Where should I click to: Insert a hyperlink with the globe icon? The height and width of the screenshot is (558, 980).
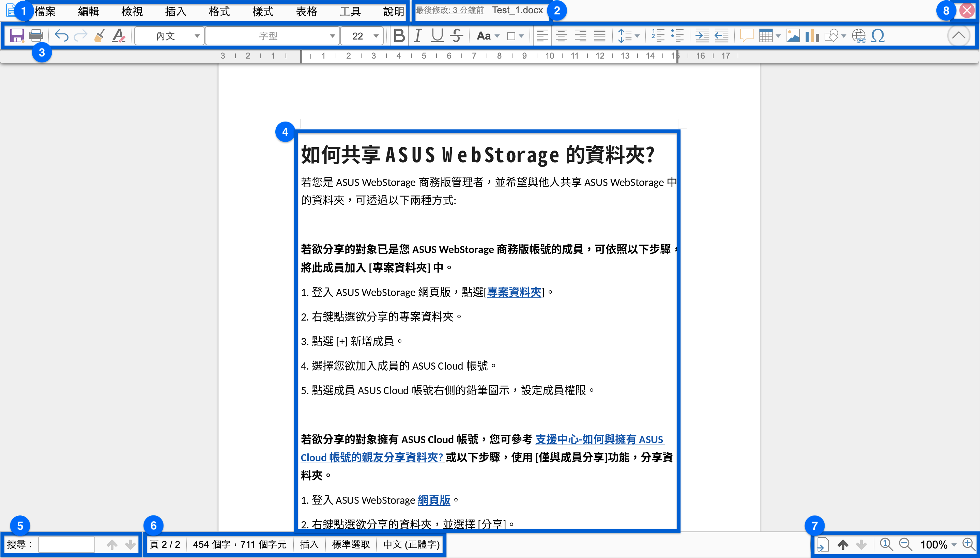[x=858, y=36]
